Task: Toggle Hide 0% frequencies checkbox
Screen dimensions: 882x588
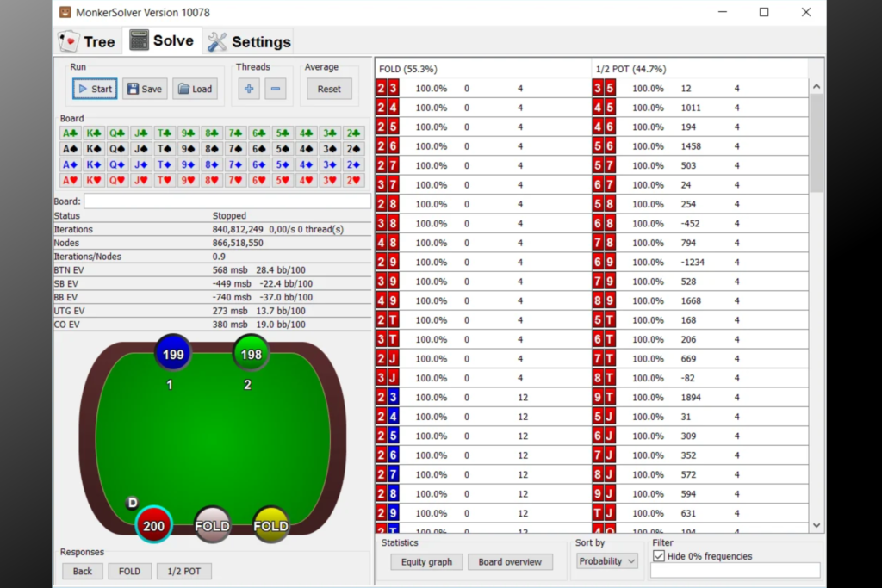Action: (659, 556)
